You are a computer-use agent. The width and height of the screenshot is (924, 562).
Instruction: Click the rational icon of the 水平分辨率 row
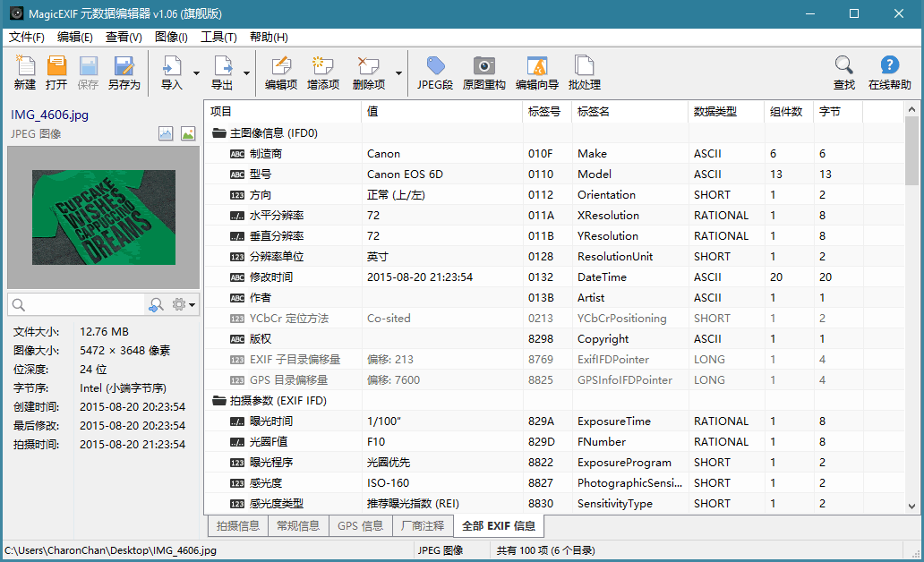(237, 216)
